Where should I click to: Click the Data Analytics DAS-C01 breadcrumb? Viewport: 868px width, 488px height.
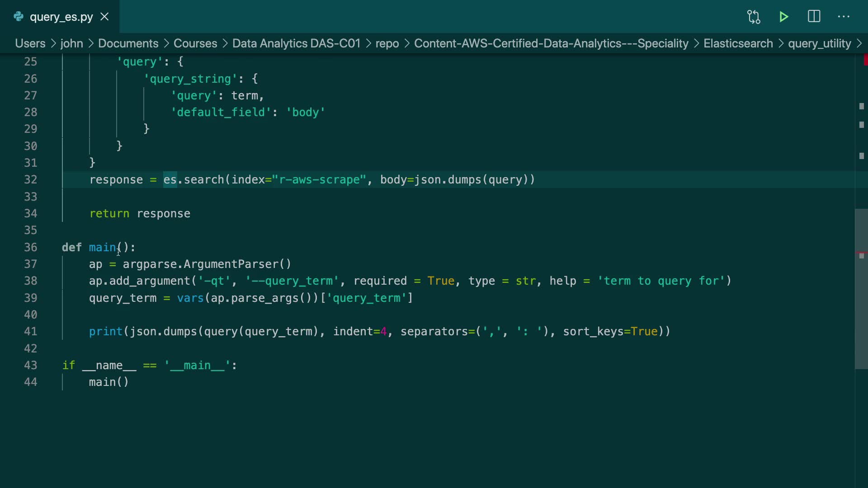pyautogui.click(x=296, y=43)
